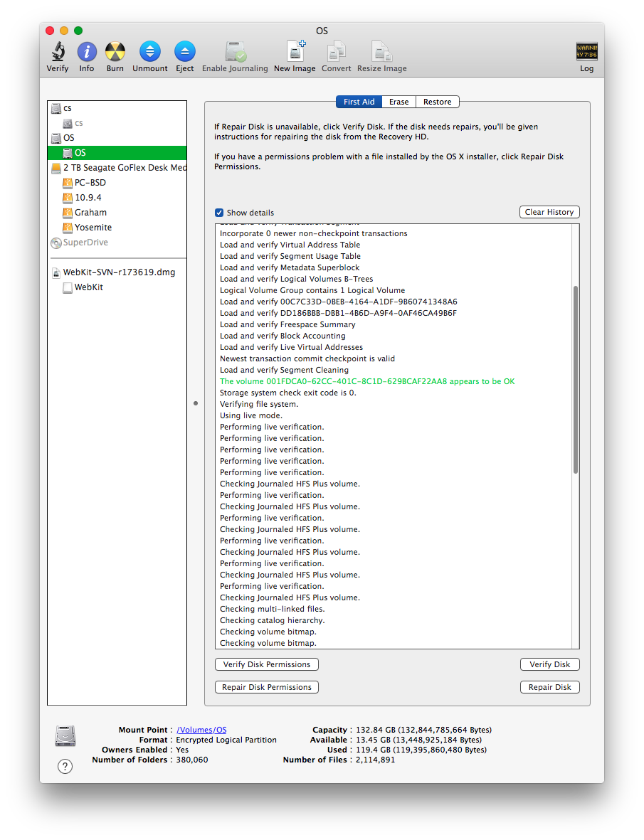This screenshot has width=644, height=840.
Task: Select the SuperDrive entry
Action: tap(117, 243)
